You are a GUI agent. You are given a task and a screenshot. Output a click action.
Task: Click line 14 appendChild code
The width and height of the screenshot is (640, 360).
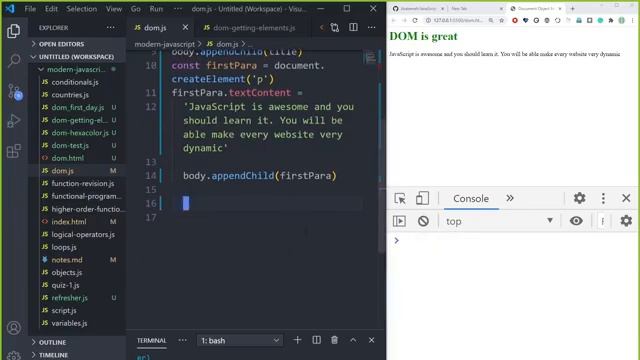260,176
